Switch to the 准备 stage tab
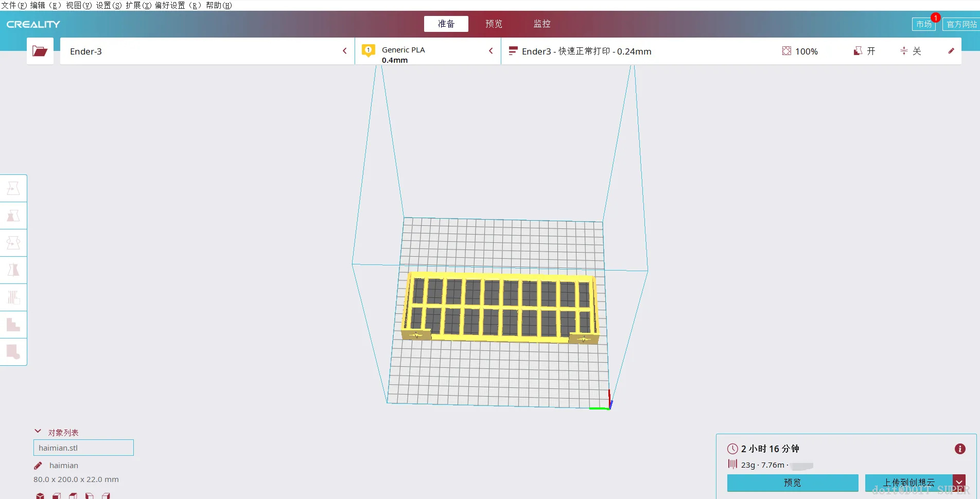 pos(446,24)
